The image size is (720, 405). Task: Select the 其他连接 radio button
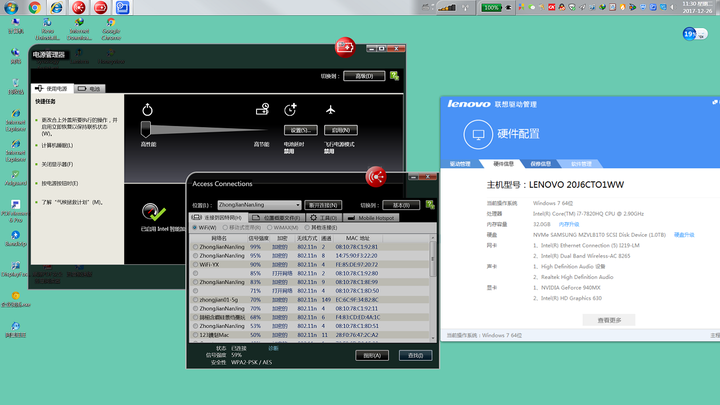click(307, 227)
